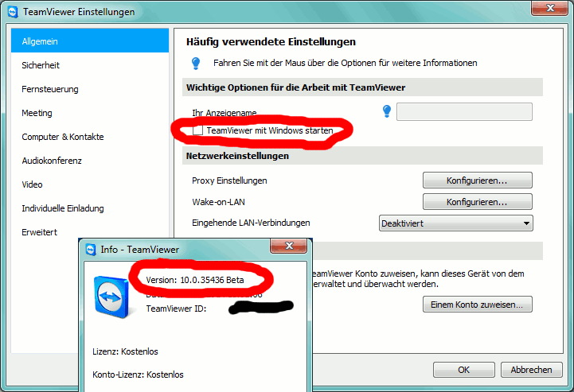
Task: Click lightbulb icon beside hover info text
Action: 196,64
